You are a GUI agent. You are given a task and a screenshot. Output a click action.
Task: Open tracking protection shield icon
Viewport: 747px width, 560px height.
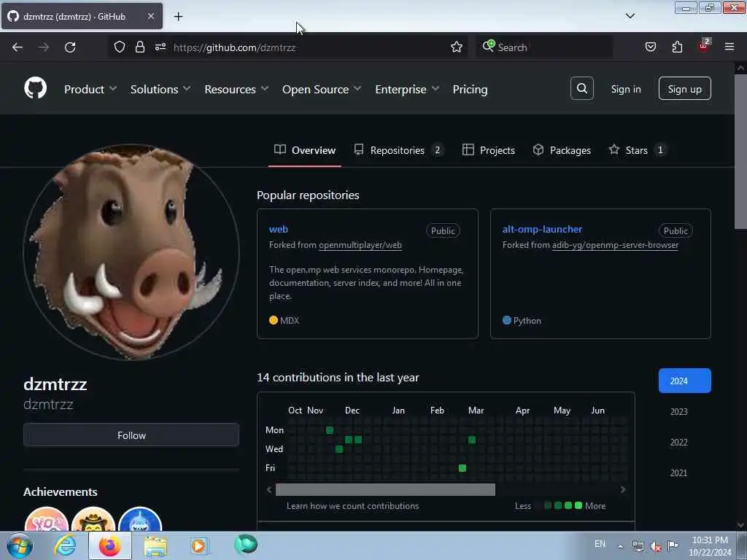point(120,47)
